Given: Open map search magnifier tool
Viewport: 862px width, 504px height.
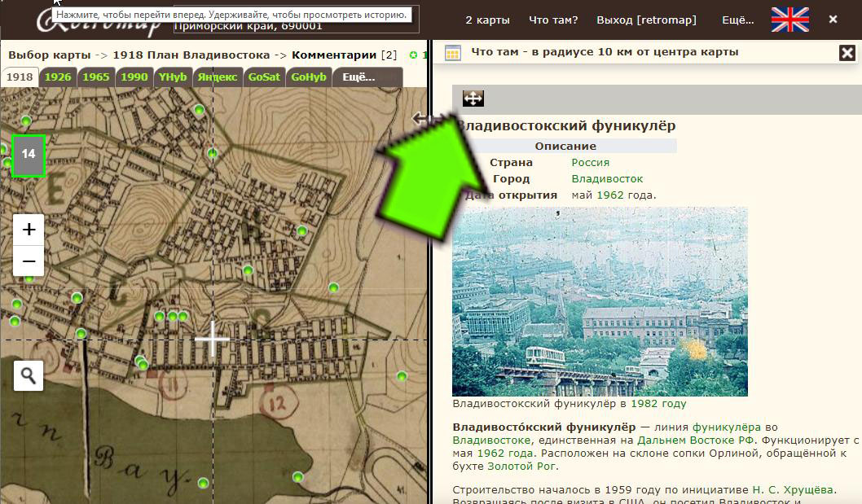Looking at the screenshot, I should click(x=29, y=375).
